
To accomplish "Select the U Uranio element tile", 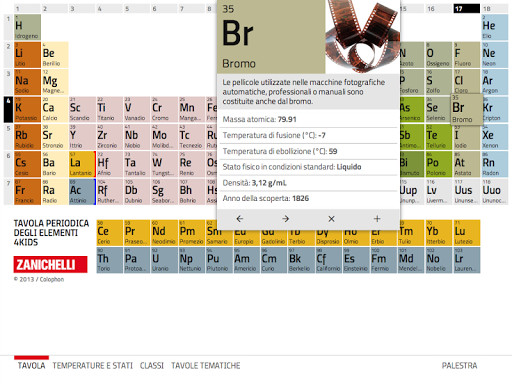I will [x=165, y=260].
